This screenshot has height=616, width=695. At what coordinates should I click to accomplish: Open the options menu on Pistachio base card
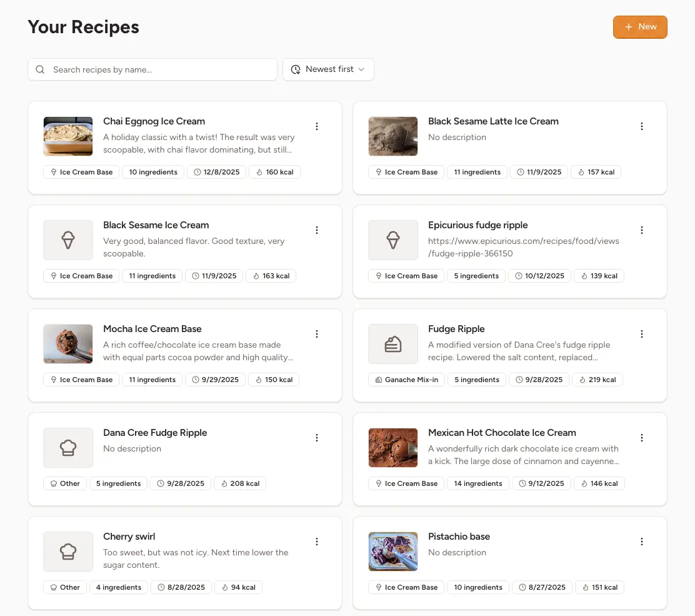[642, 542]
